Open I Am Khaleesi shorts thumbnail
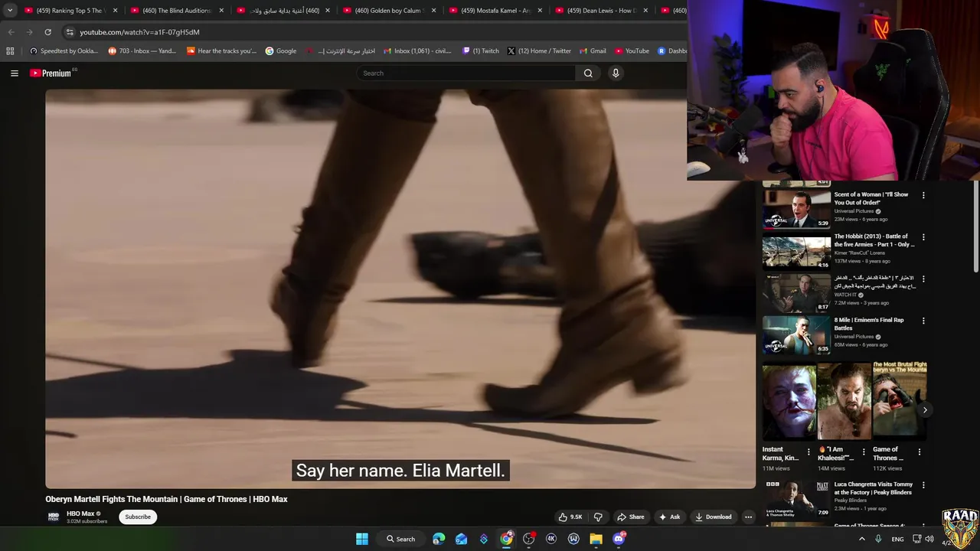The height and width of the screenshot is (551, 980). (x=844, y=402)
